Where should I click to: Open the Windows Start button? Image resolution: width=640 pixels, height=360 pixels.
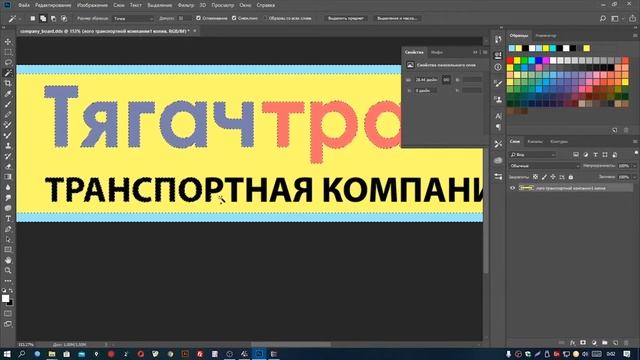tap(7, 354)
